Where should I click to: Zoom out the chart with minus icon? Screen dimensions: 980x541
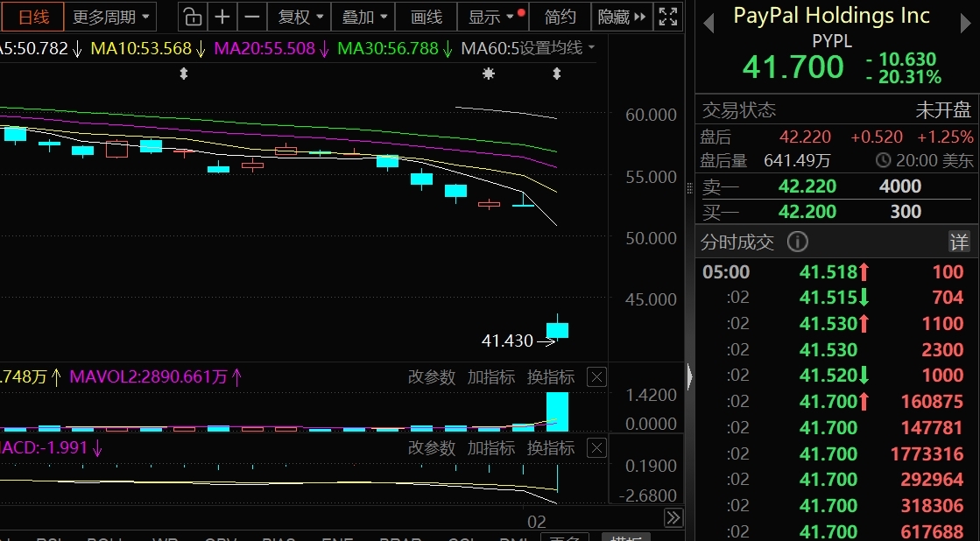click(x=252, y=17)
